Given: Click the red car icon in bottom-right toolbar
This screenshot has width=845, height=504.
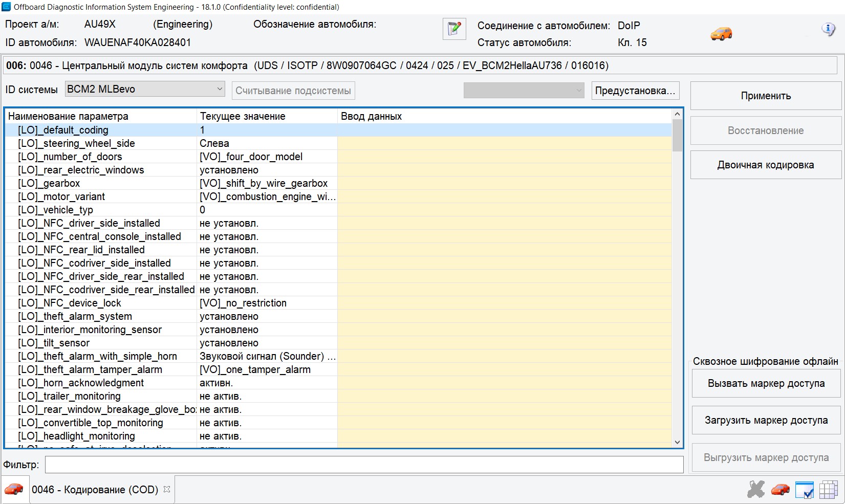Looking at the screenshot, I should coord(780,489).
